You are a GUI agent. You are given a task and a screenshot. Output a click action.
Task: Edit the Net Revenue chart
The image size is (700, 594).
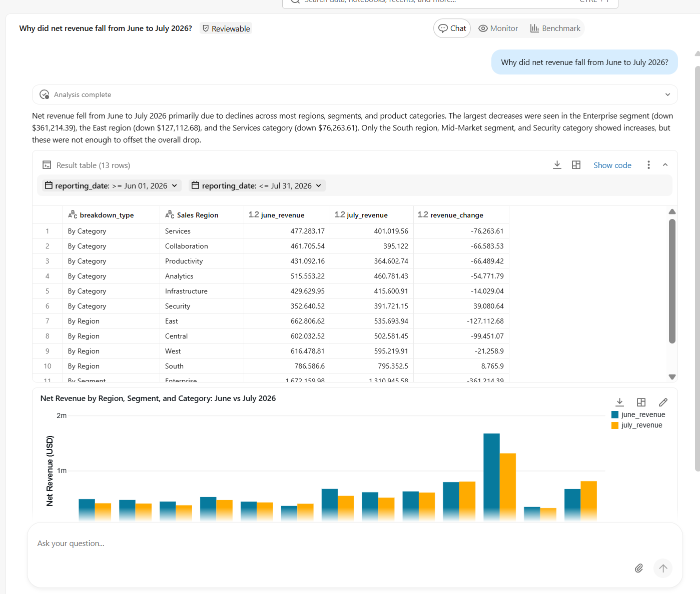663,402
